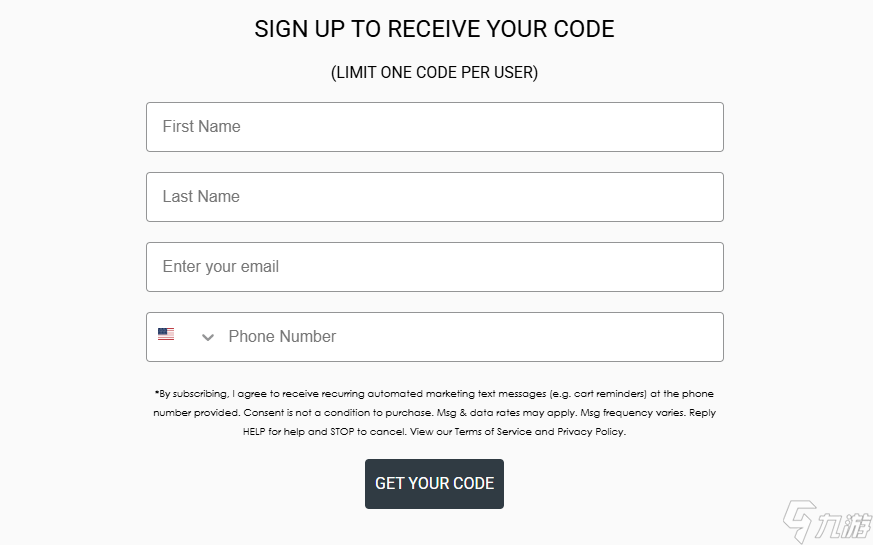This screenshot has height=545, width=873.
Task: Expand the country code dropdown chevron
Action: (x=208, y=337)
